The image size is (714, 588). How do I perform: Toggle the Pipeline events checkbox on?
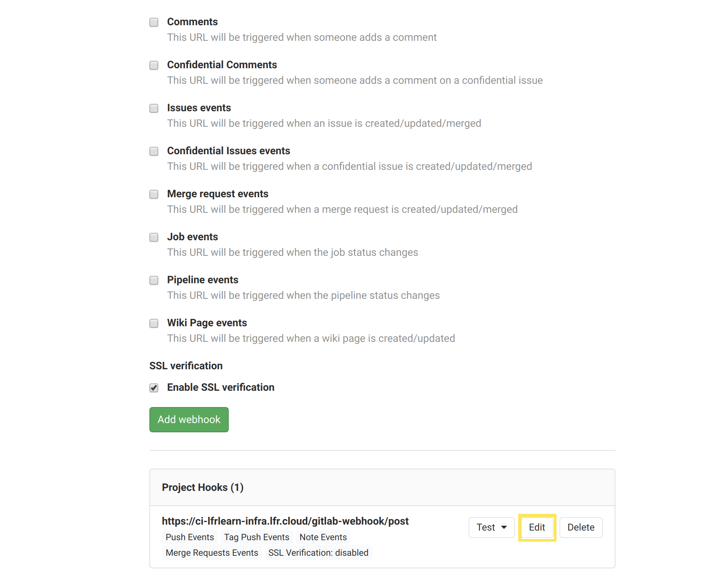(x=154, y=280)
